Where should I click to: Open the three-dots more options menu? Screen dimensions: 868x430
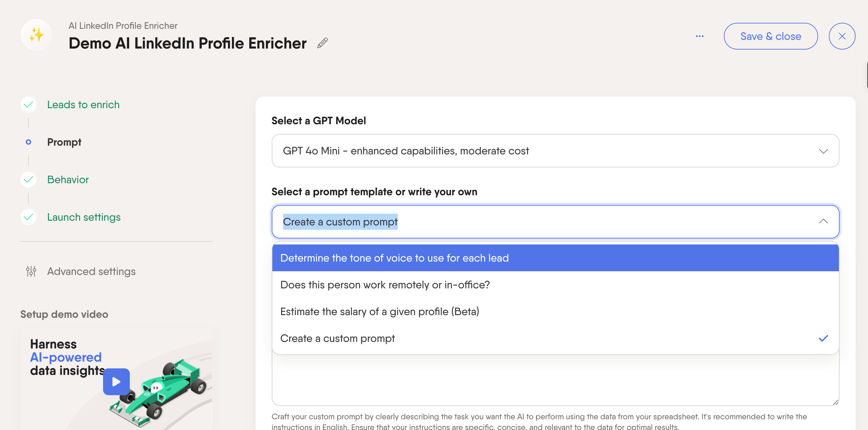click(700, 37)
